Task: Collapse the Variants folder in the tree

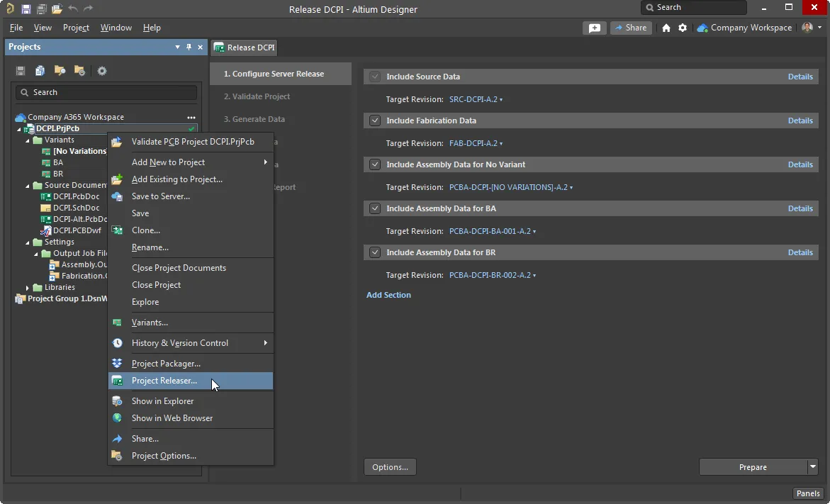Action: click(28, 140)
